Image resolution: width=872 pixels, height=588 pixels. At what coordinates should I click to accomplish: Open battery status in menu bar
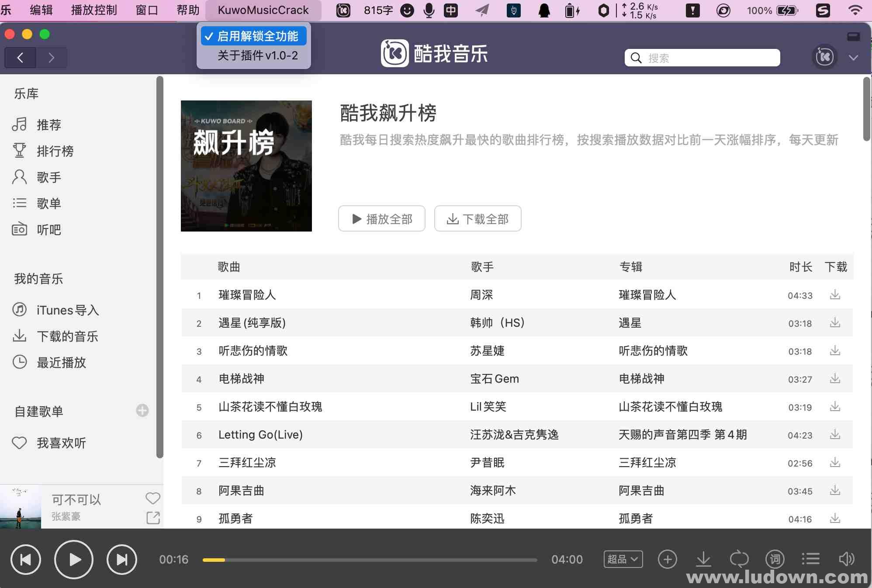772,10
